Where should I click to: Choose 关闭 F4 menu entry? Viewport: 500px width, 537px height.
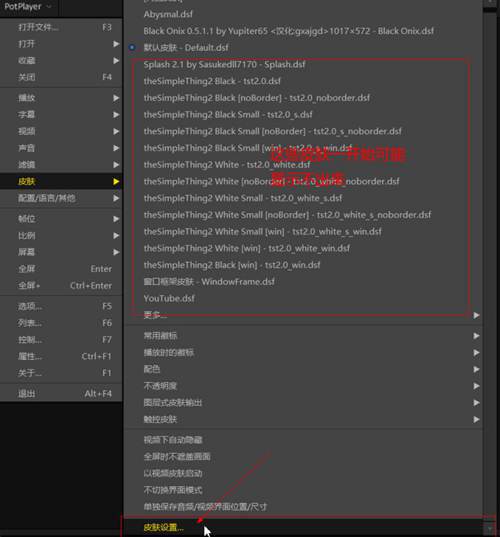[x=61, y=77]
